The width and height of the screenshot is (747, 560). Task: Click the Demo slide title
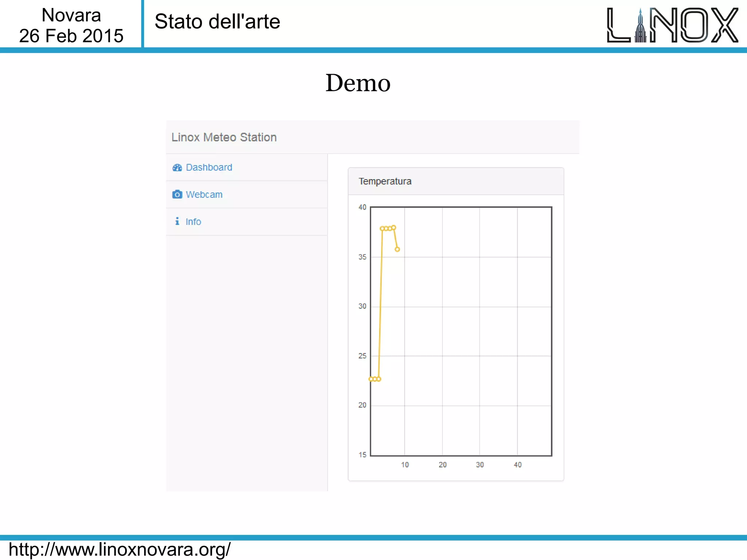358,83
